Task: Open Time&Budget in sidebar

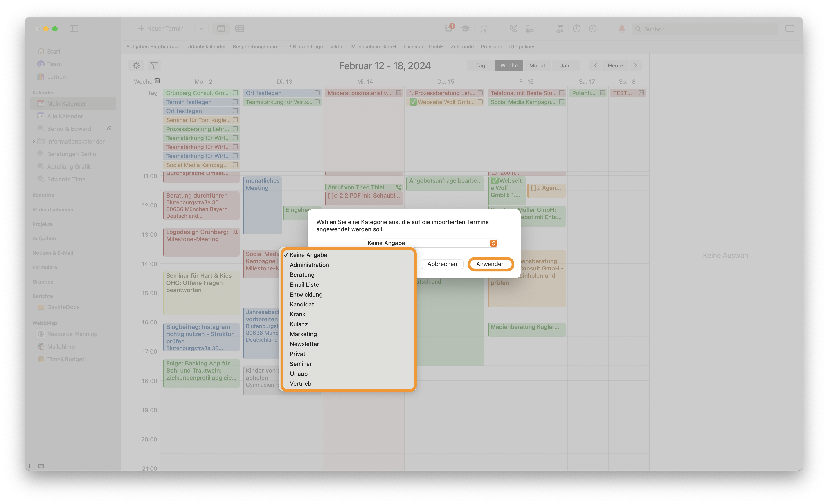Action: click(x=65, y=359)
